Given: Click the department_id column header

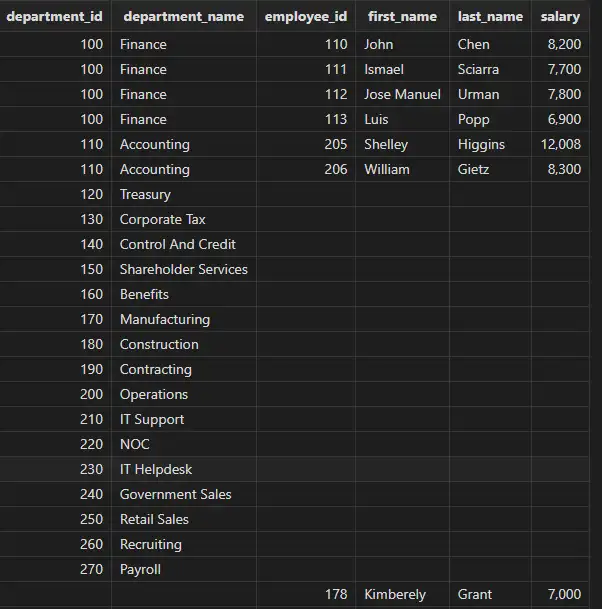Looking at the screenshot, I should coord(55,16).
